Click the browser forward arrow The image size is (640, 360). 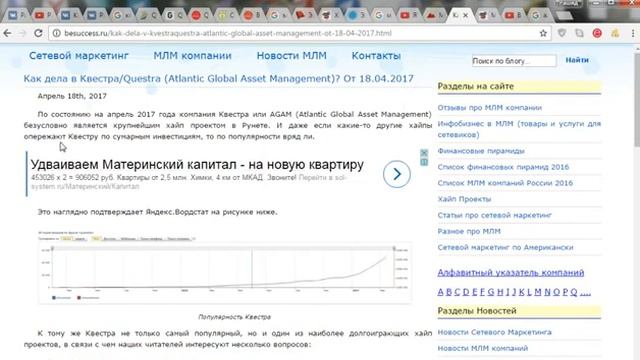[23, 33]
